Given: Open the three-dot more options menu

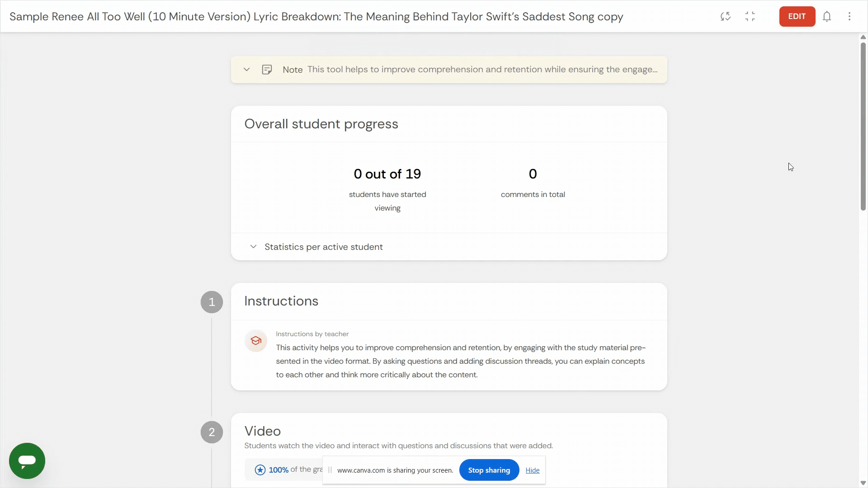Looking at the screenshot, I should tap(849, 17).
